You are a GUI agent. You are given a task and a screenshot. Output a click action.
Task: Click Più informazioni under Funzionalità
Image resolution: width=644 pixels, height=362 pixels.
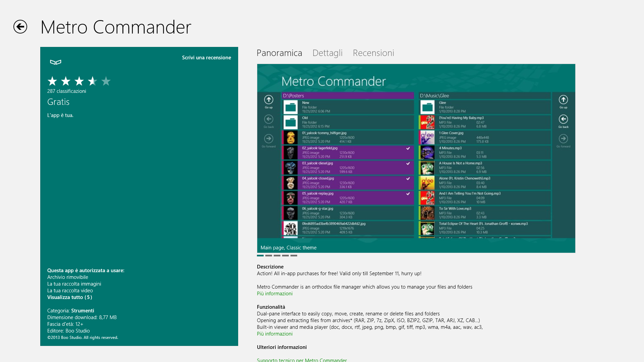pos(275,334)
